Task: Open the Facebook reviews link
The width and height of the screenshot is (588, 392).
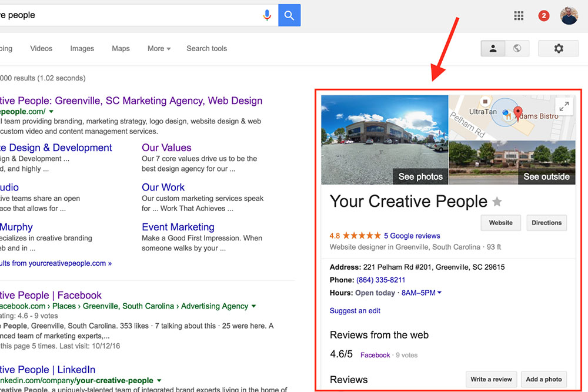Action: (375, 355)
